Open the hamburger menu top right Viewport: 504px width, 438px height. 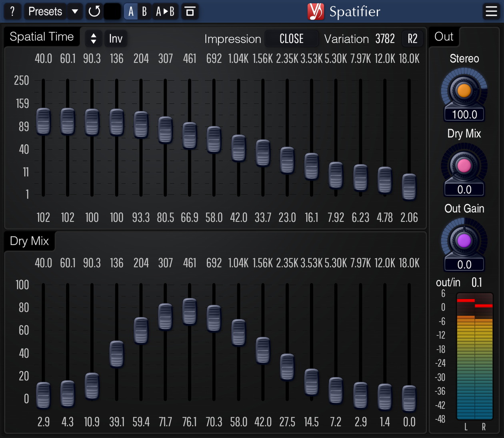coord(491,11)
